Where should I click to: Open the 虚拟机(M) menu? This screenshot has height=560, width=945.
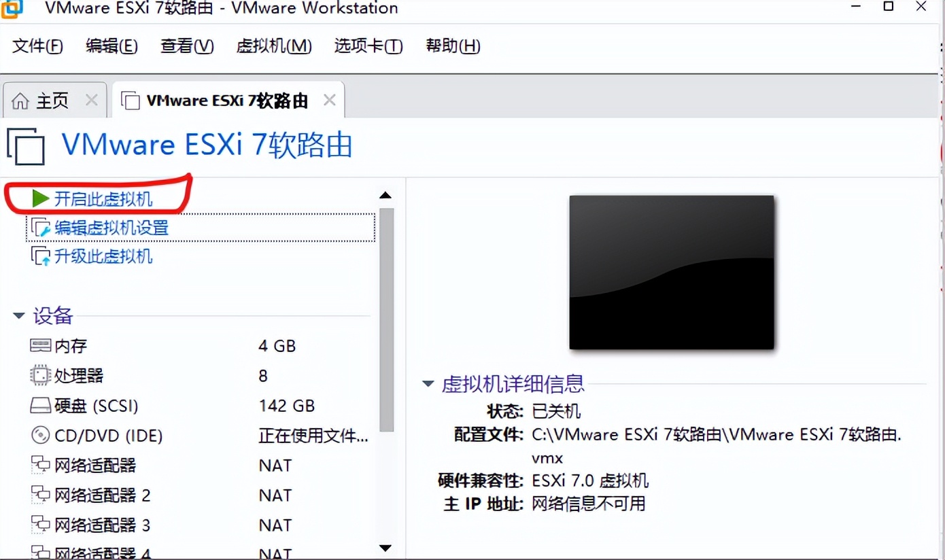click(274, 46)
